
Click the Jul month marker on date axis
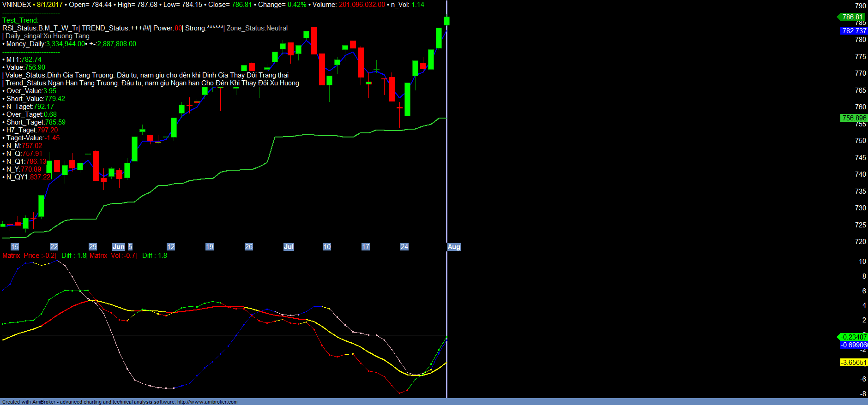pyautogui.click(x=289, y=247)
